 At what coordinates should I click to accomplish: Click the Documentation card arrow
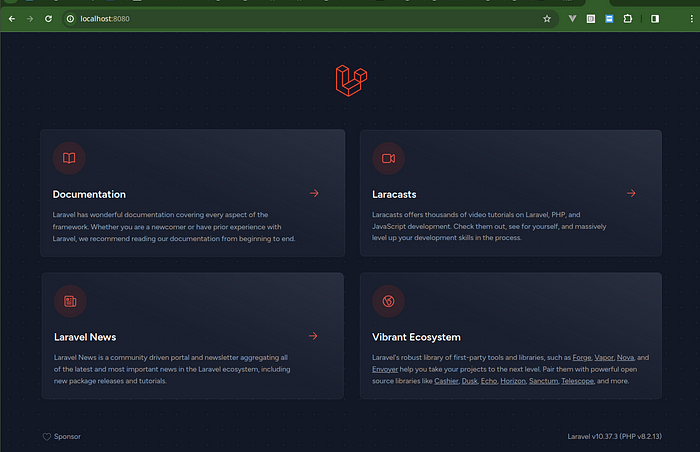coord(314,193)
